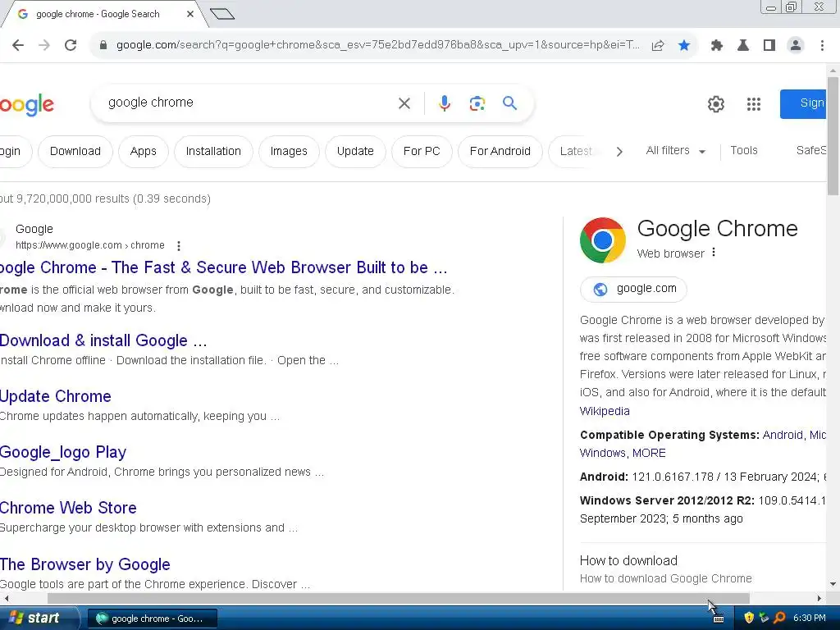
Task: Open the How to download section
Action: click(628, 561)
